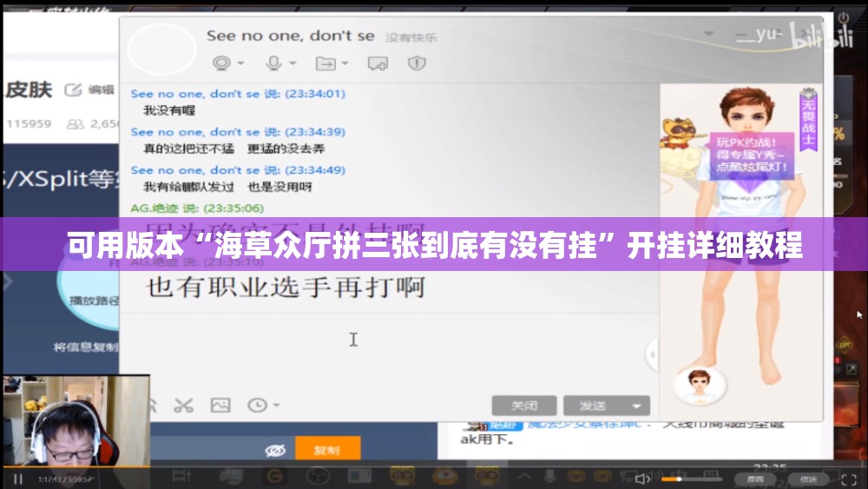Click the G app icon in taskbar
868x489 pixels.
point(274,475)
